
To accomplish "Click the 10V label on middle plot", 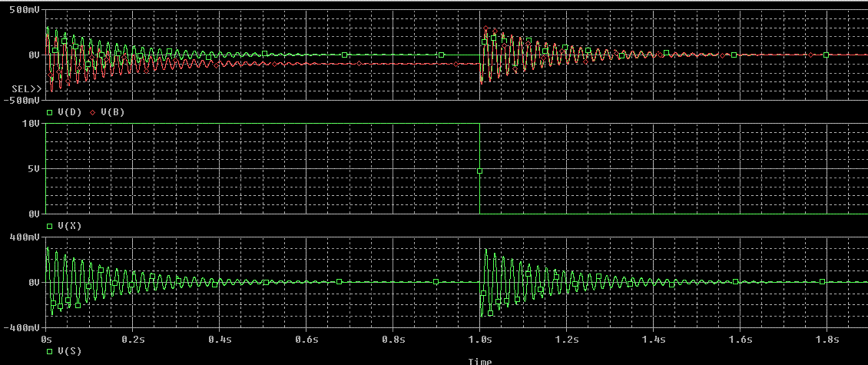I will [x=32, y=124].
